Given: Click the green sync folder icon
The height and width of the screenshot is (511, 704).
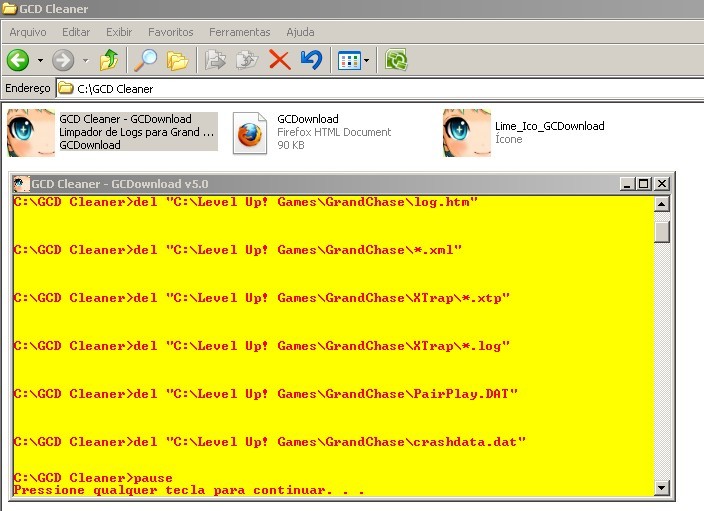Looking at the screenshot, I should 396,60.
